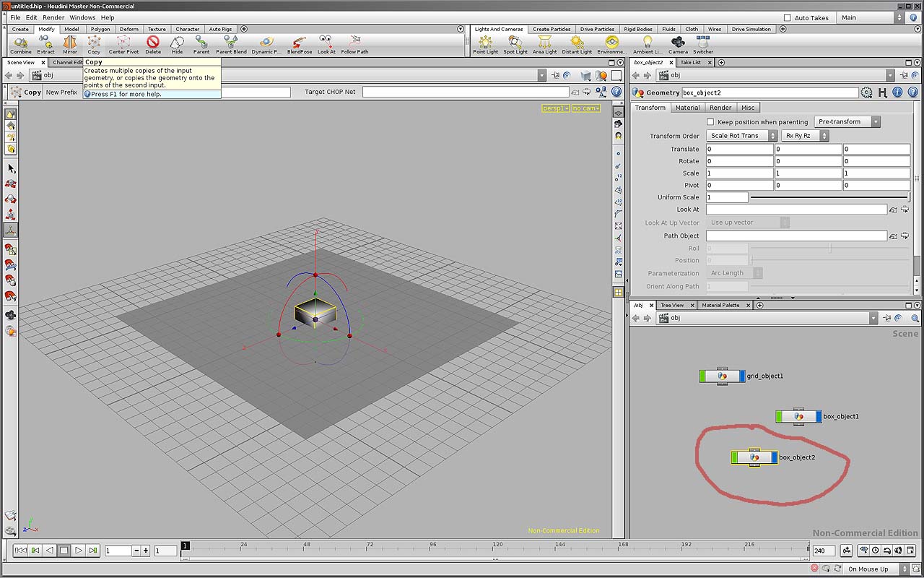The image size is (924, 578).
Task: Check Keep position when parenting
Action: coord(710,122)
